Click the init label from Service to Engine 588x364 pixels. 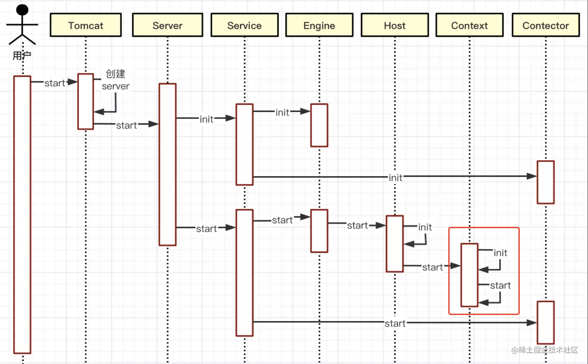282,112
